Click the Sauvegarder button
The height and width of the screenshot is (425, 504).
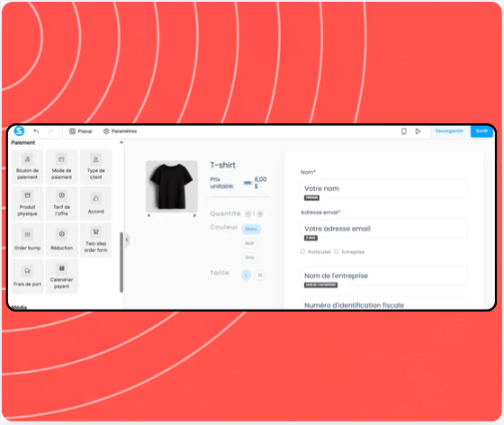click(449, 131)
